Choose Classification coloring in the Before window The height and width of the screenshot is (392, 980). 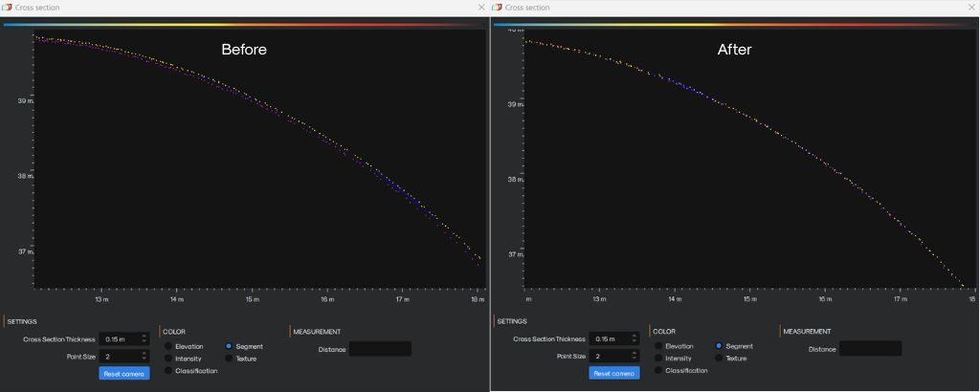pos(168,371)
